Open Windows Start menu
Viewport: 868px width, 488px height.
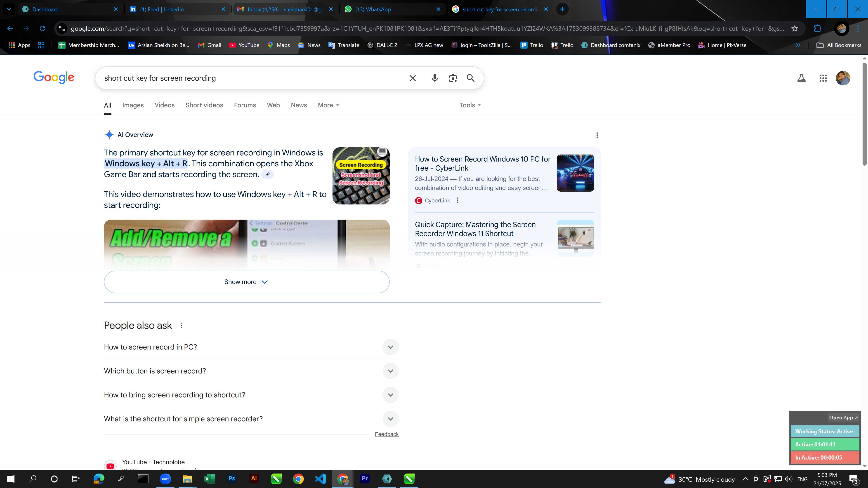point(11,479)
